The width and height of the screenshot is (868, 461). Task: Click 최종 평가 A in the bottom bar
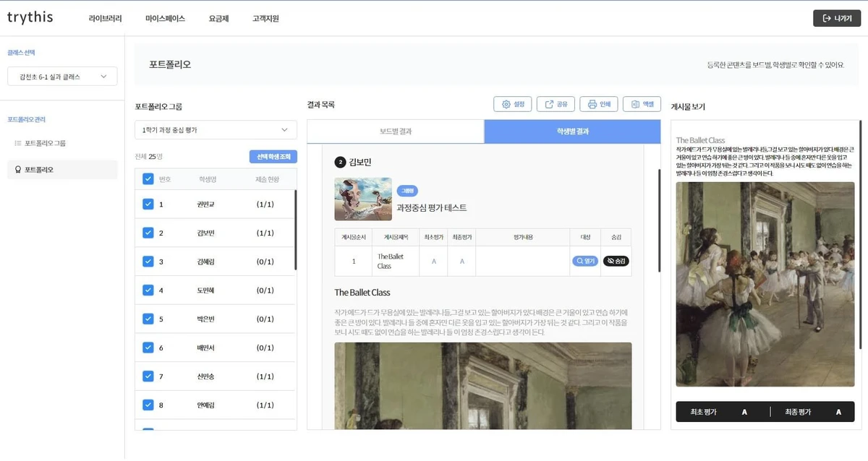click(813, 412)
